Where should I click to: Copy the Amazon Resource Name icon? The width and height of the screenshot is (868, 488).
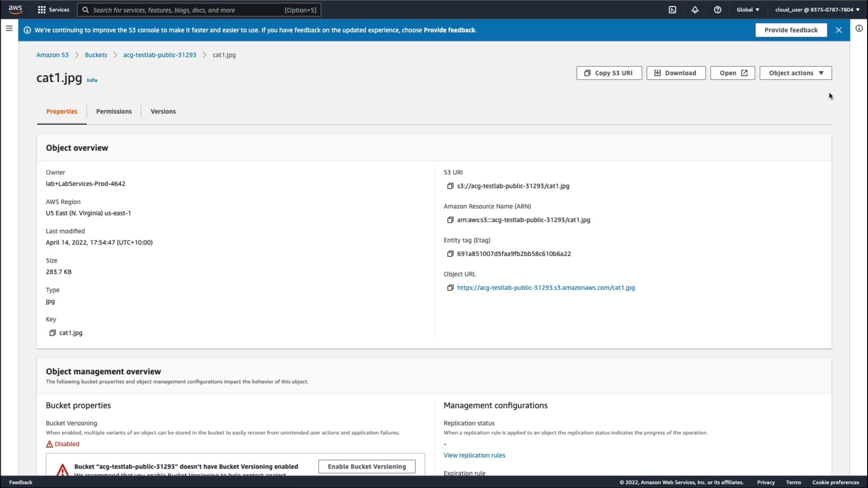coord(450,220)
